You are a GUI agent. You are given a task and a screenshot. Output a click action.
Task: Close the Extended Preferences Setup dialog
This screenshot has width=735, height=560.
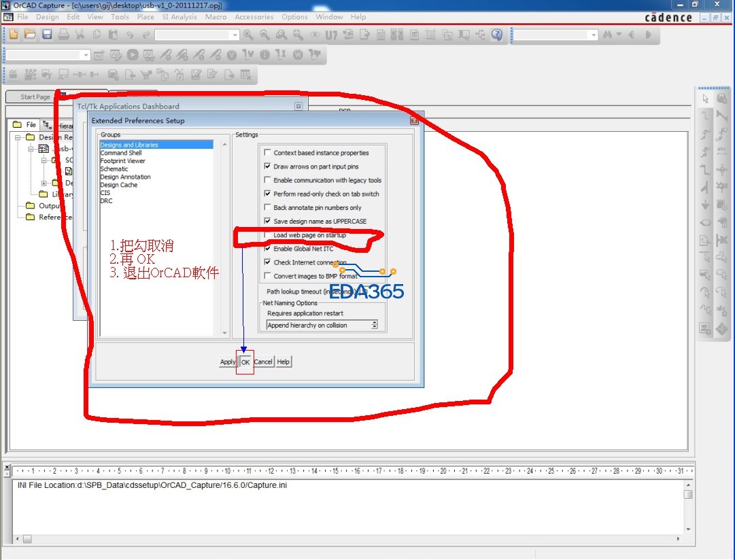pyautogui.click(x=414, y=121)
